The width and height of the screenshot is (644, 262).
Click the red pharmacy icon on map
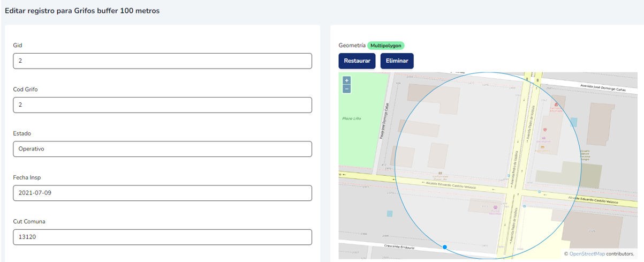tap(556, 105)
